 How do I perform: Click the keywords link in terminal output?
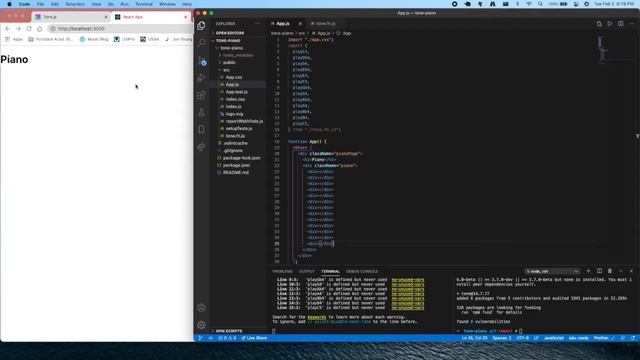tap(317, 317)
